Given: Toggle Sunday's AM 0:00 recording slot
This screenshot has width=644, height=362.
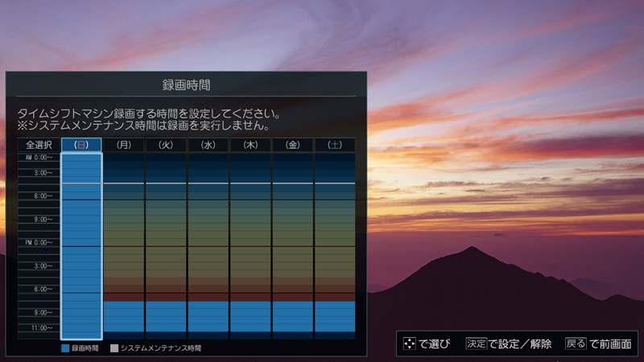Looking at the screenshot, I should pyautogui.click(x=81, y=158).
